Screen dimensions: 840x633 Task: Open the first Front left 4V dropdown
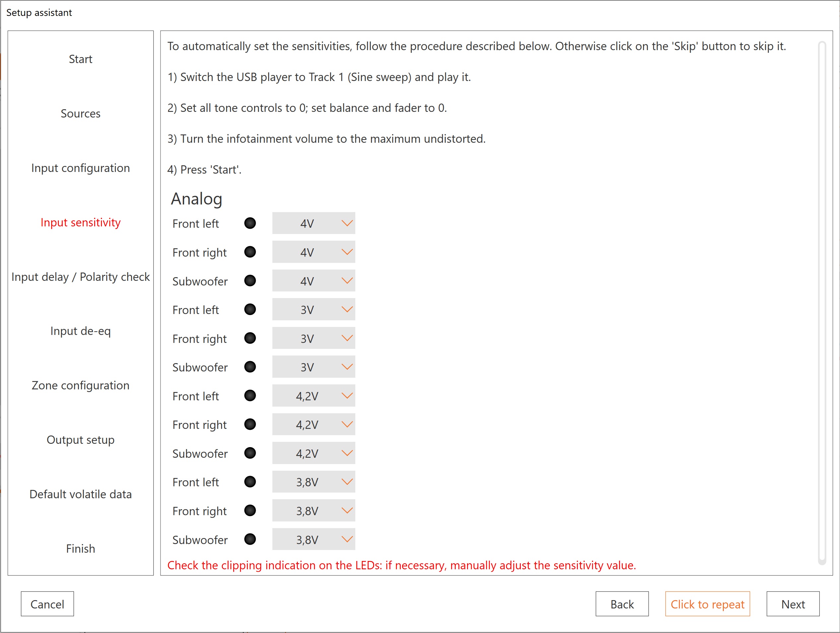[x=314, y=223]
